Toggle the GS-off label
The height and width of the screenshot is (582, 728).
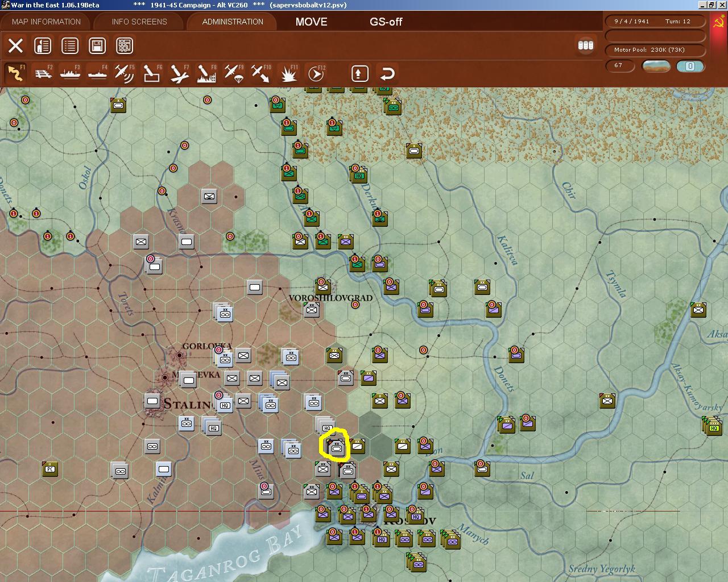point(386,22)
